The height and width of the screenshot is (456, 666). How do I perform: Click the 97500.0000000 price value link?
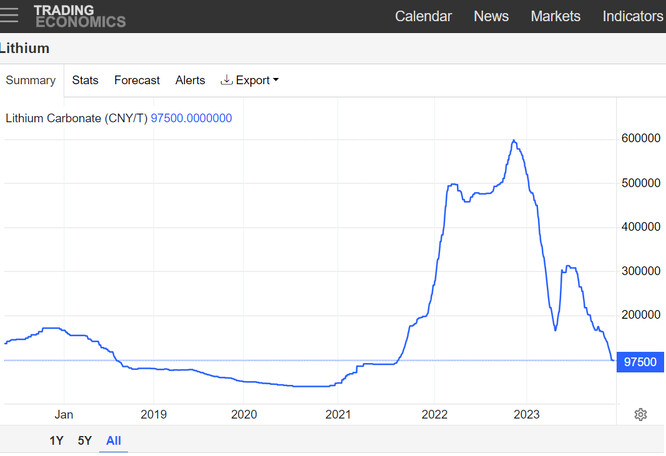[x=191, y=118]
